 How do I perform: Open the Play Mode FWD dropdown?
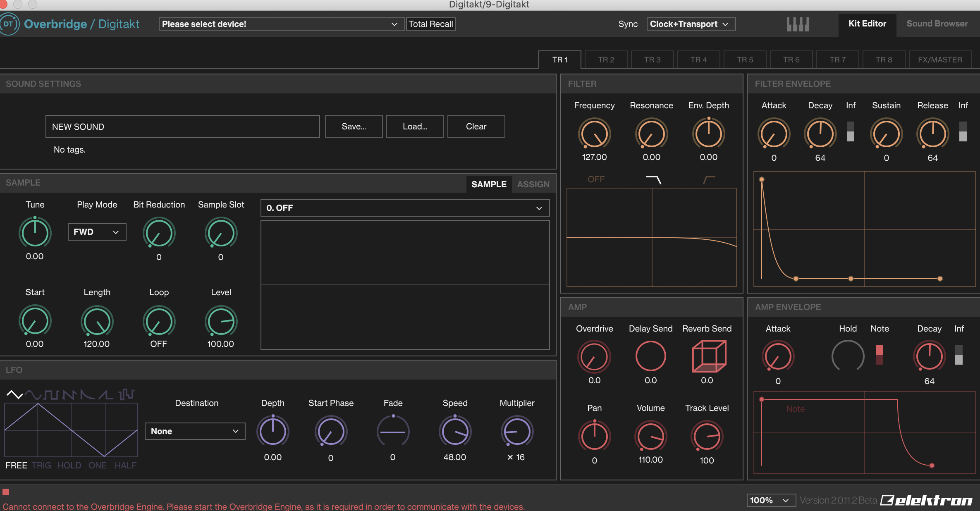tap(97, 232)
